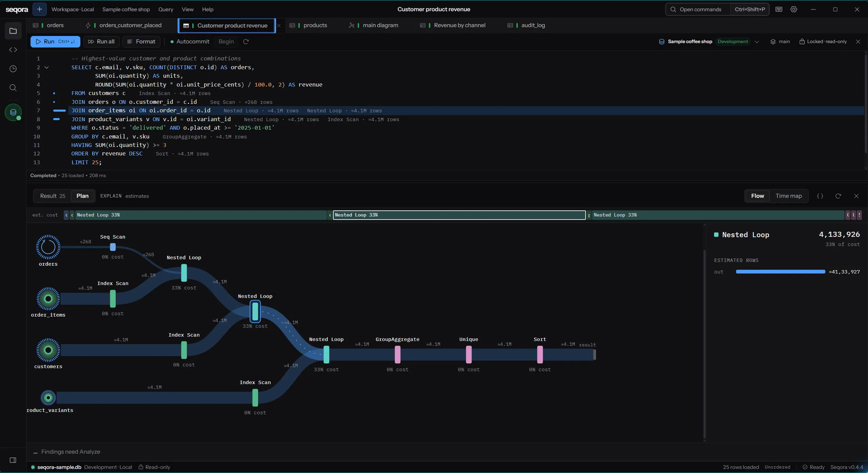Screen dimensions: 868x473
Task: Expand the Development environment dropdown
Action: coord(756,41)
